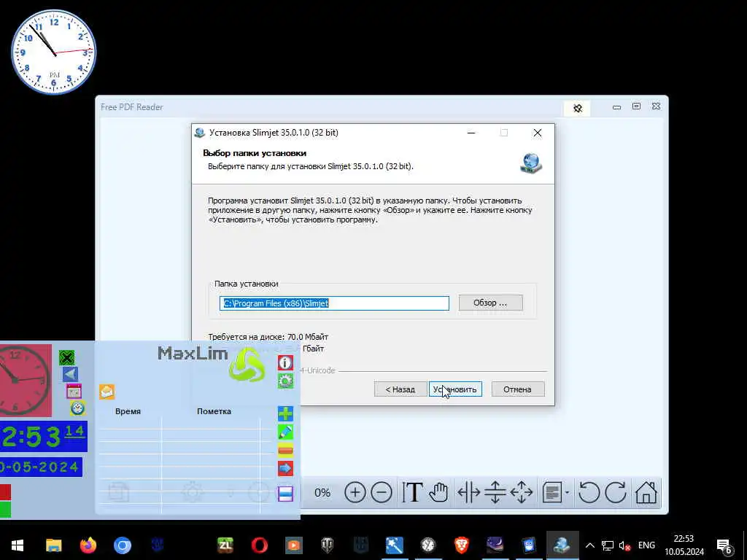Close the Slimjet installer window
Image resolution: width=747 pixels, height=560 pixels.
click(538, 133)
